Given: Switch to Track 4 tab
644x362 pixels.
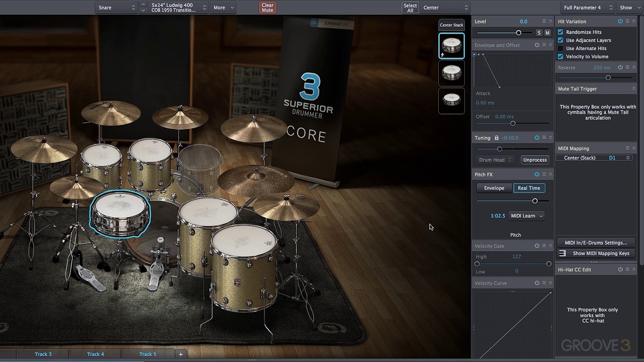Looking at the screenshot, I should pos(96,354).
